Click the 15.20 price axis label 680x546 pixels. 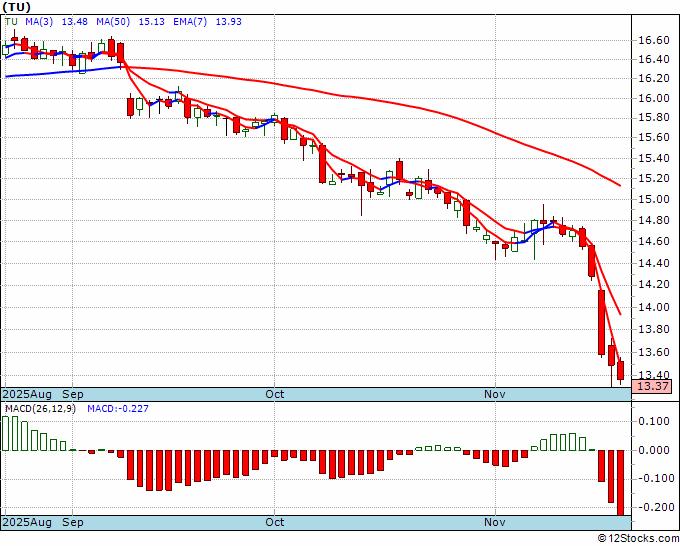click(654, 179)
